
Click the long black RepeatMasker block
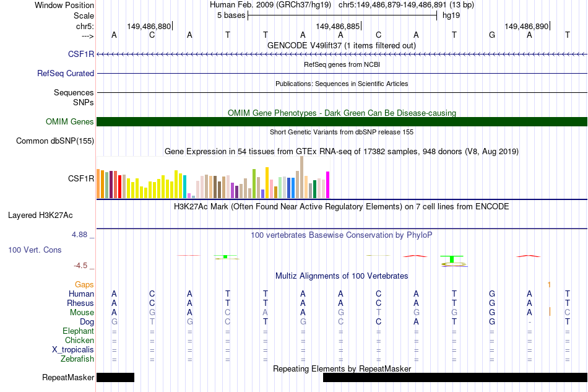(x=456, y=377)
